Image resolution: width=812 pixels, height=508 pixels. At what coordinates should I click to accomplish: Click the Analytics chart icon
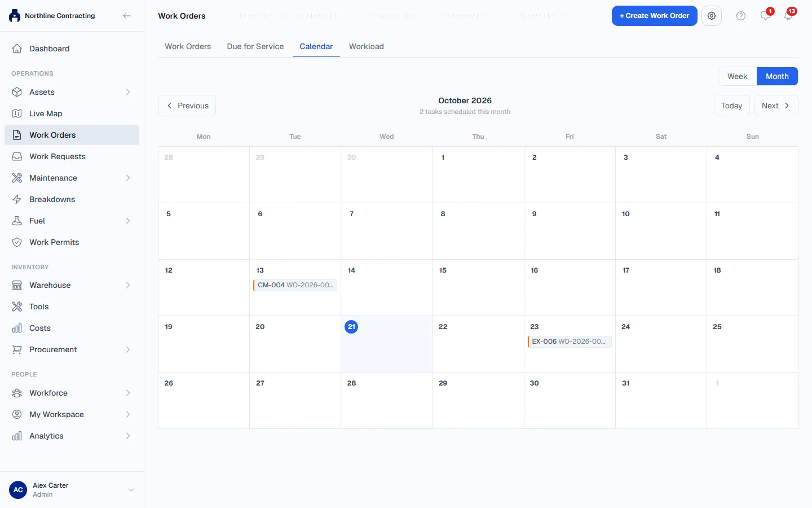point(17,436)
